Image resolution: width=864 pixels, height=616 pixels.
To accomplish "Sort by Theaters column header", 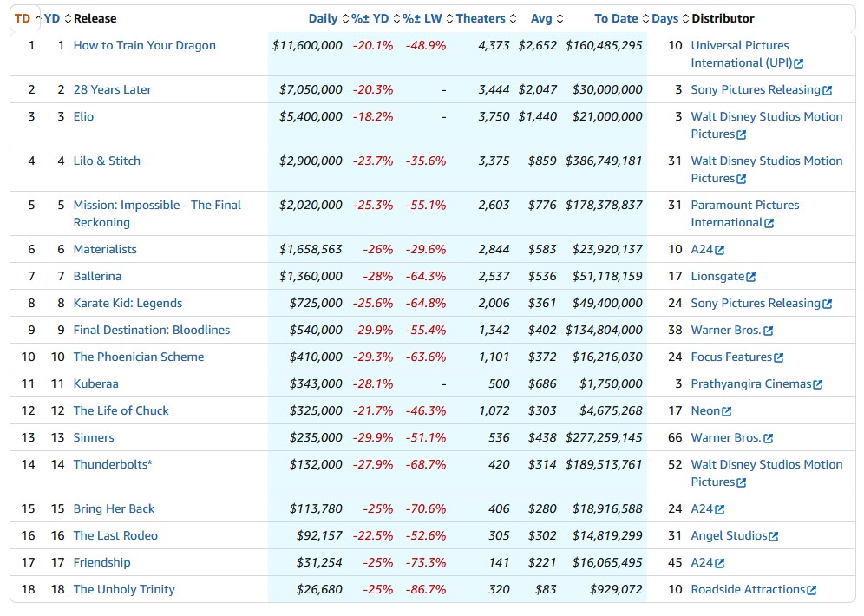I will pos(486,19).
